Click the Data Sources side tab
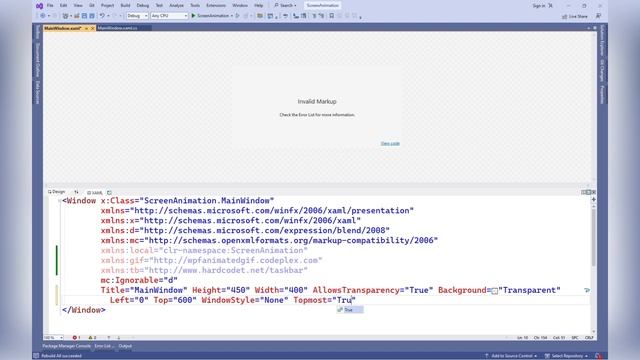This screenshot has height=360, width=640. coord(37,93)
